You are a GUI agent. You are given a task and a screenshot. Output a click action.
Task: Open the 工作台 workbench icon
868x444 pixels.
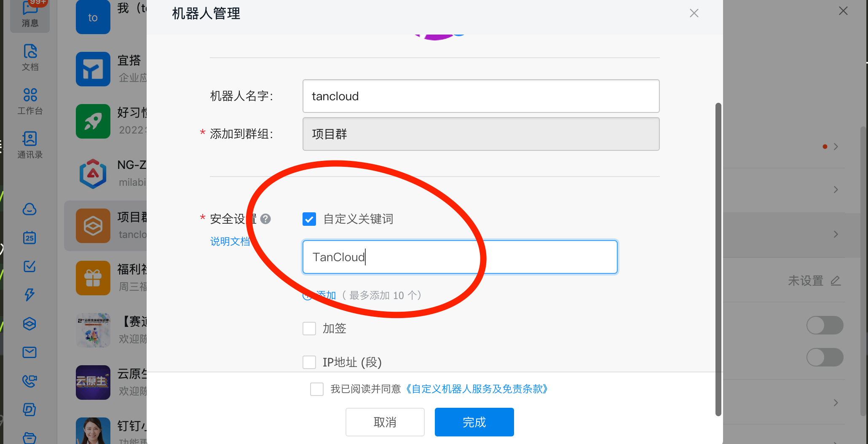[x=30, y=101]
